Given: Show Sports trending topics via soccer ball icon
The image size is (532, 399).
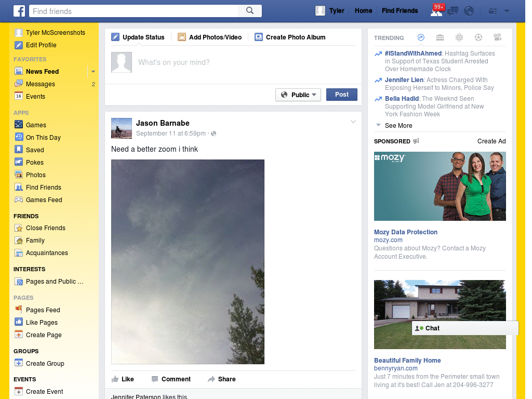Looking at the screenshot, I should (x=478, y=37).
